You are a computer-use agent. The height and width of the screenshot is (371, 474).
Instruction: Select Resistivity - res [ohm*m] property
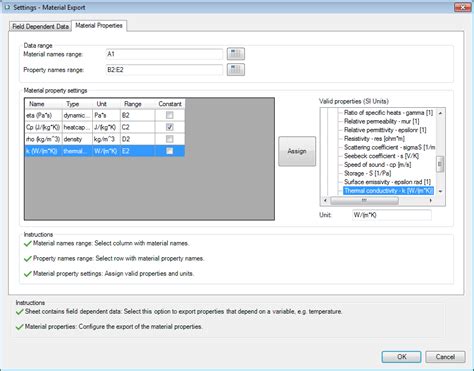pos(374,139)
